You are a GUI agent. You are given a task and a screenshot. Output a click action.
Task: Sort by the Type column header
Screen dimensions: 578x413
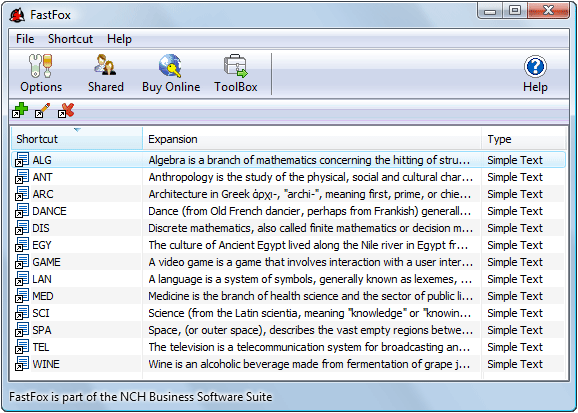point(523,139)
